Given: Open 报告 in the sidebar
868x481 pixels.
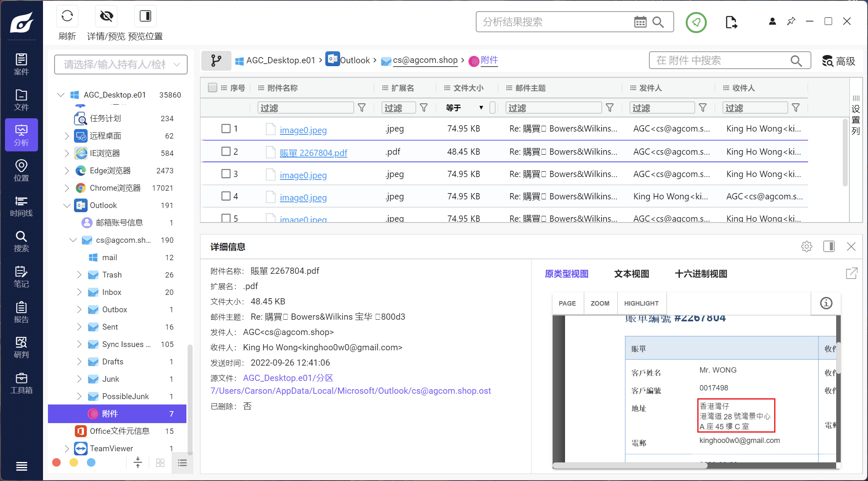Looking at the screenshot, I should point(21,312).
